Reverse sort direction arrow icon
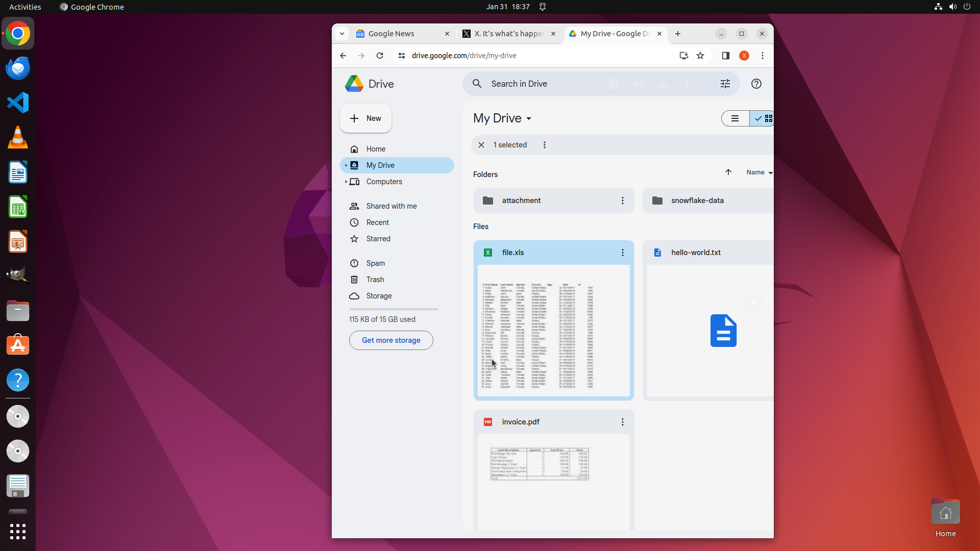 point(728,172)
